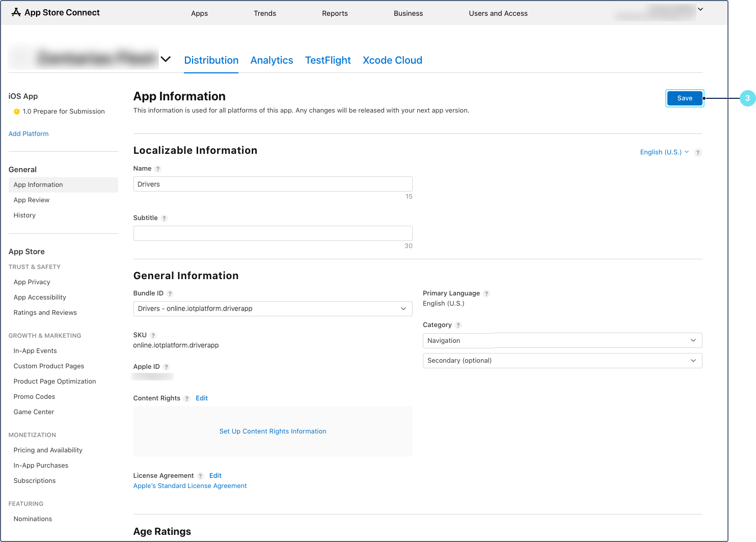Viewport: 756px width, 542px height.
Task: Open In-App Events in the sidebar
Action: [35, 351]
